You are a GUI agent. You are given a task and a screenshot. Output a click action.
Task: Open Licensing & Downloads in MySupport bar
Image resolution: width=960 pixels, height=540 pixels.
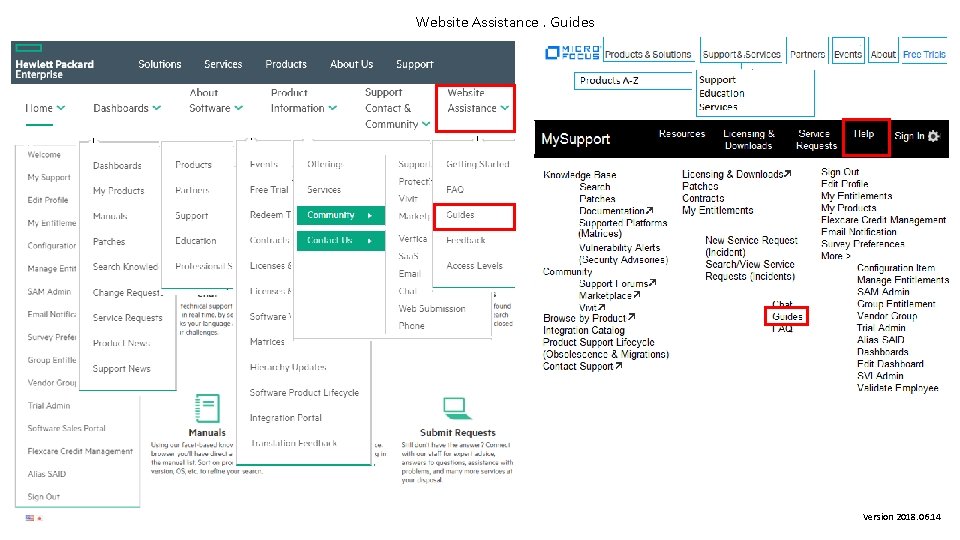749,140
